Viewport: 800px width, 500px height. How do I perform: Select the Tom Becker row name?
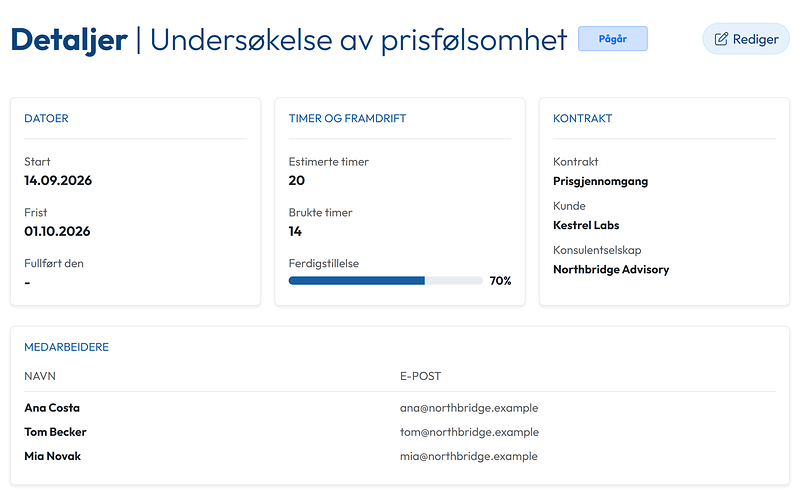[55, 432]
